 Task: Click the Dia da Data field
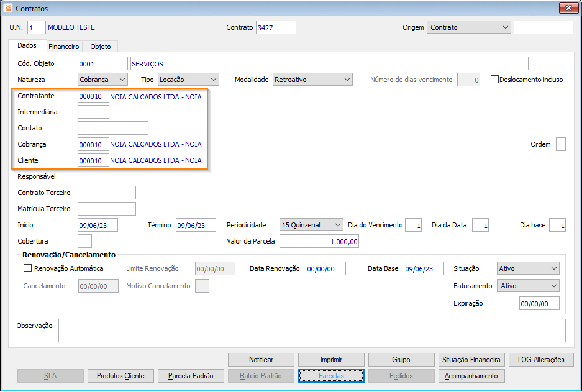coord(480,225)
